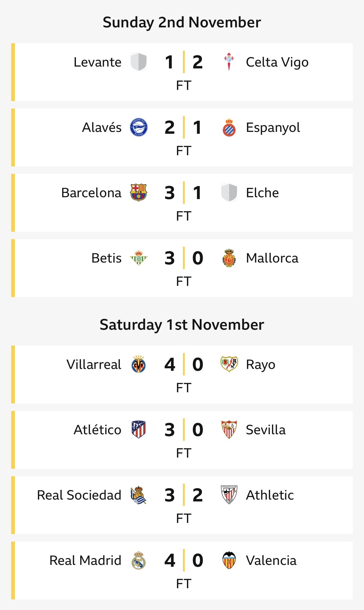Click the Sevilla team name

265,430
